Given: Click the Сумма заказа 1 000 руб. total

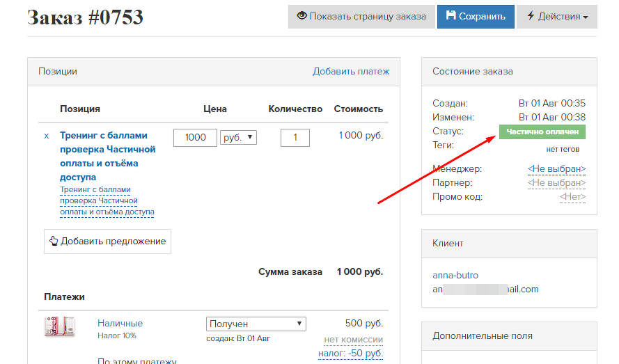Looking at the screenshot, I should [x=320, y=272].
